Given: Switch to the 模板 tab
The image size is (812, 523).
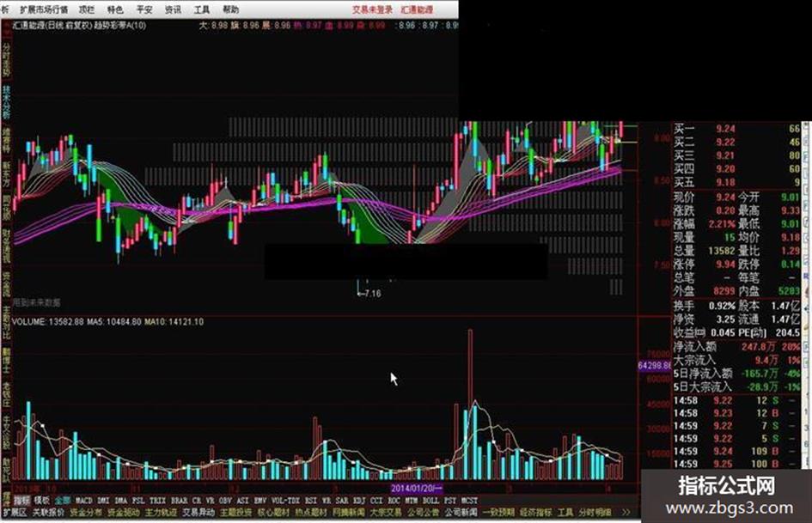Looking at the screenshot, I should pos(42,500).
